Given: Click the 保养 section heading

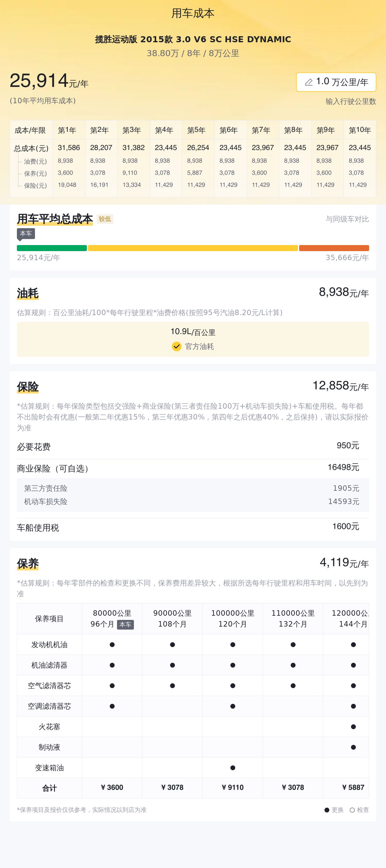Looking at the screenshot, I should [28, 563].
